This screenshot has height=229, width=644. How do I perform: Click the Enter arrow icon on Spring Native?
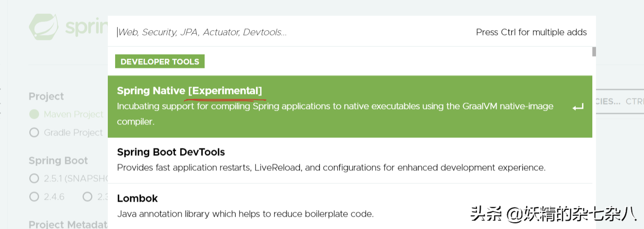click(x=578, y=107)
